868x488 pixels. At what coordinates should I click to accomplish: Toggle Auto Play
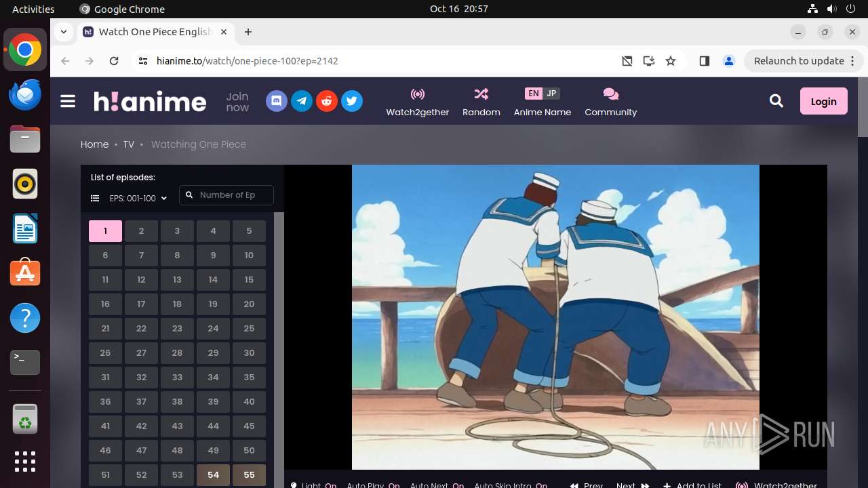tap(373, 485)
